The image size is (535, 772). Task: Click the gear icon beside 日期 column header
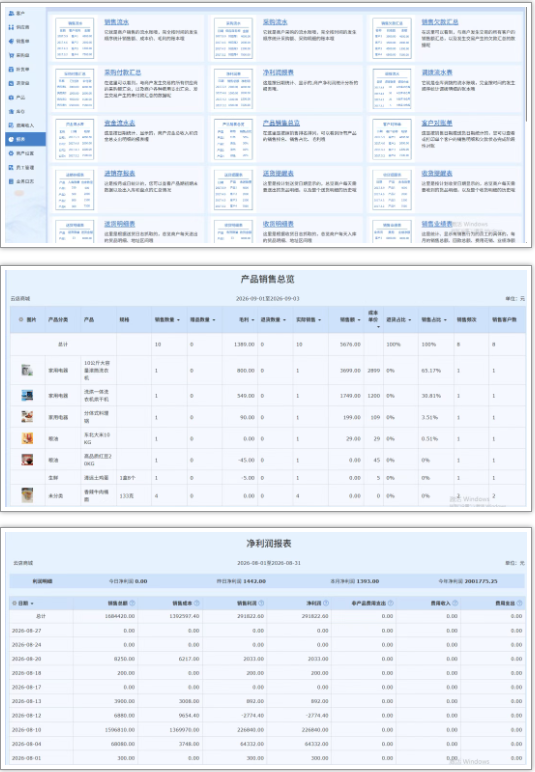coord(14,603)
